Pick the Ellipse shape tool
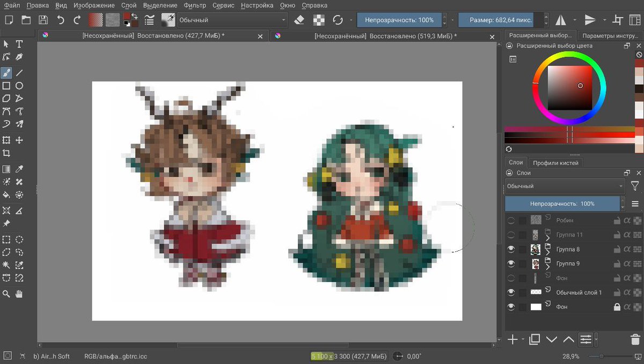This screenshot has height=364, width=644. pos(19,85)
